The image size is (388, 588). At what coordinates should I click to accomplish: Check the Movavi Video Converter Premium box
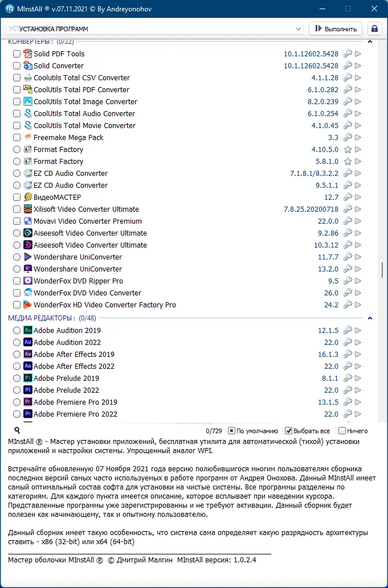tap(17, 221)
